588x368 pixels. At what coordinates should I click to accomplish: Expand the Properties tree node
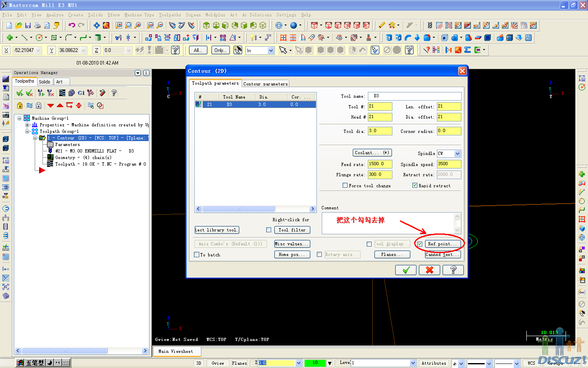27,125
